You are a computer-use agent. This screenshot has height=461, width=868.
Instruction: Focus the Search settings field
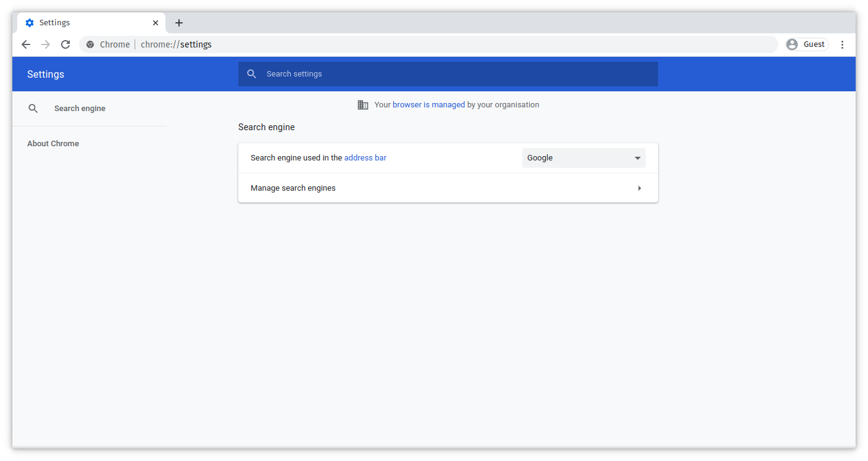(x=448, y=74)
